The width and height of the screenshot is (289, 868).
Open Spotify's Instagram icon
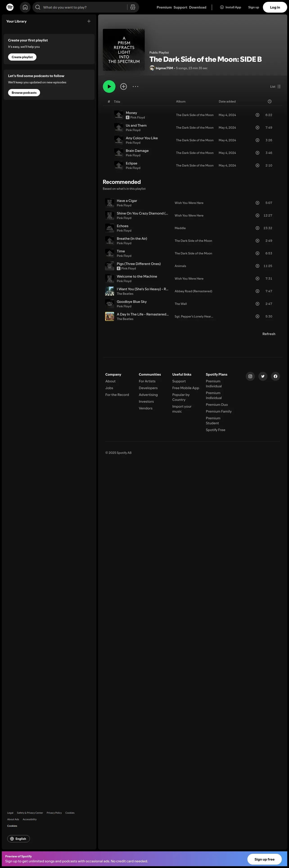point(250,376)
